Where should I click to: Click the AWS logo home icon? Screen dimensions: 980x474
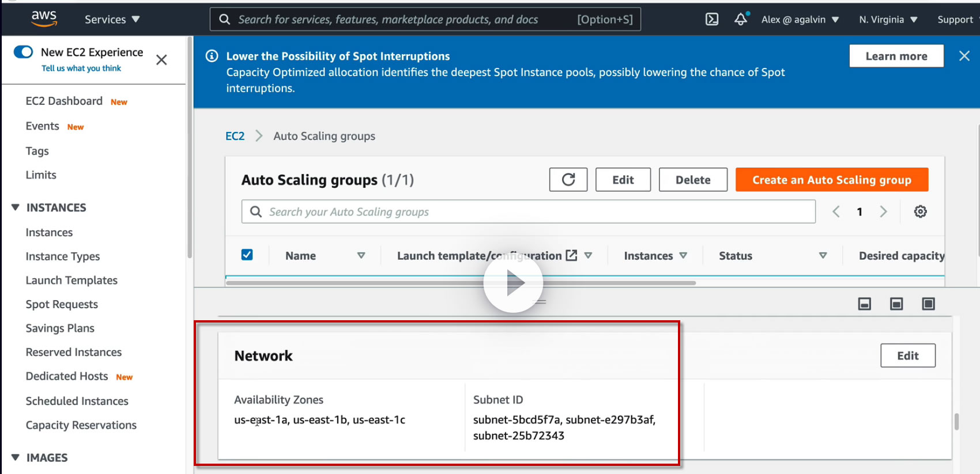pos(44,18)
